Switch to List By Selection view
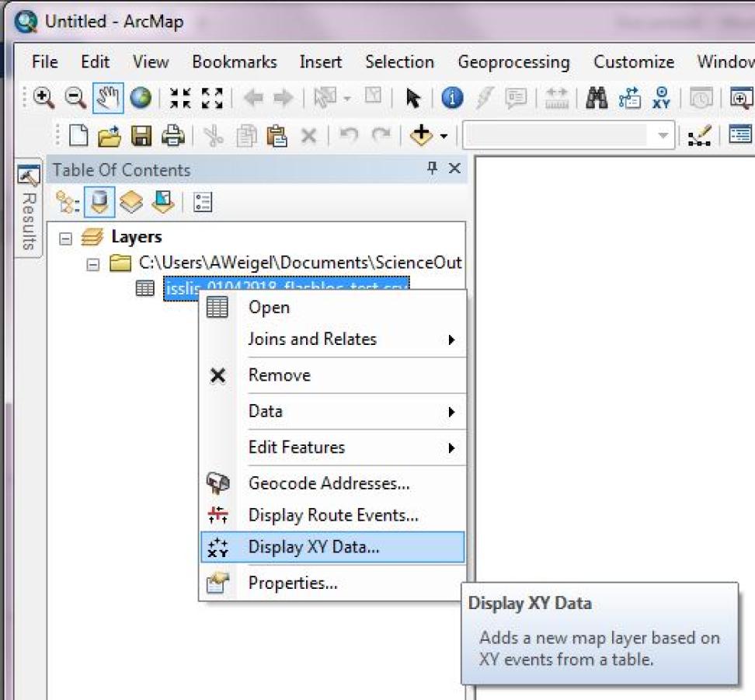This screenshot has width=755, height=700. click(163, 202)
